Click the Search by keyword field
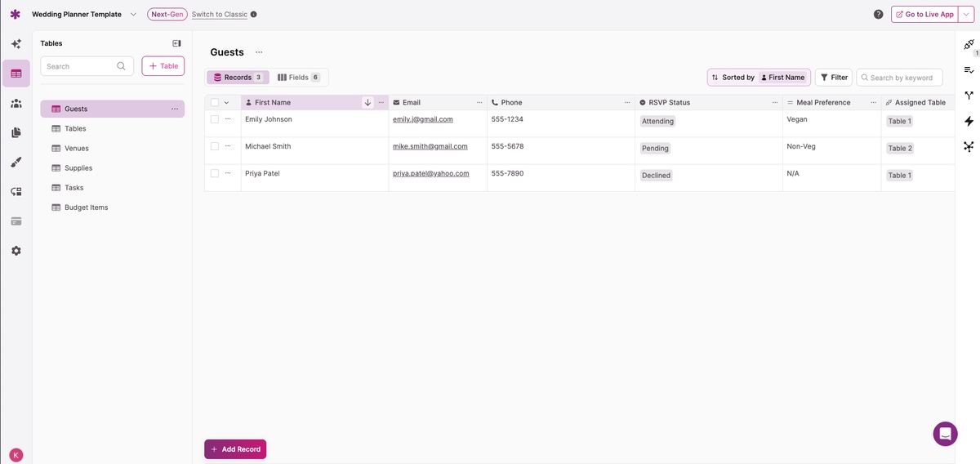Screen dimensions: 980x464 coord(901,78)
